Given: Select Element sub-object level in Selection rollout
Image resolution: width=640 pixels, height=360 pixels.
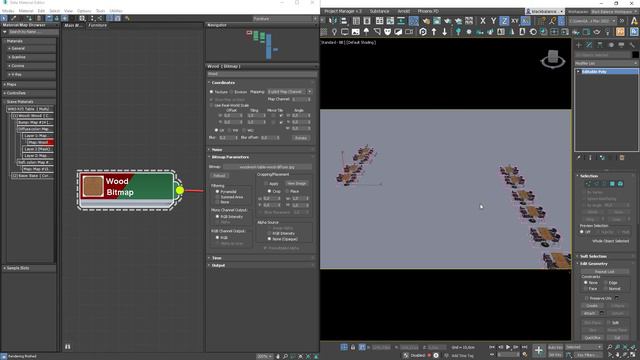Looking at the screenshot, I should (620, 184).
